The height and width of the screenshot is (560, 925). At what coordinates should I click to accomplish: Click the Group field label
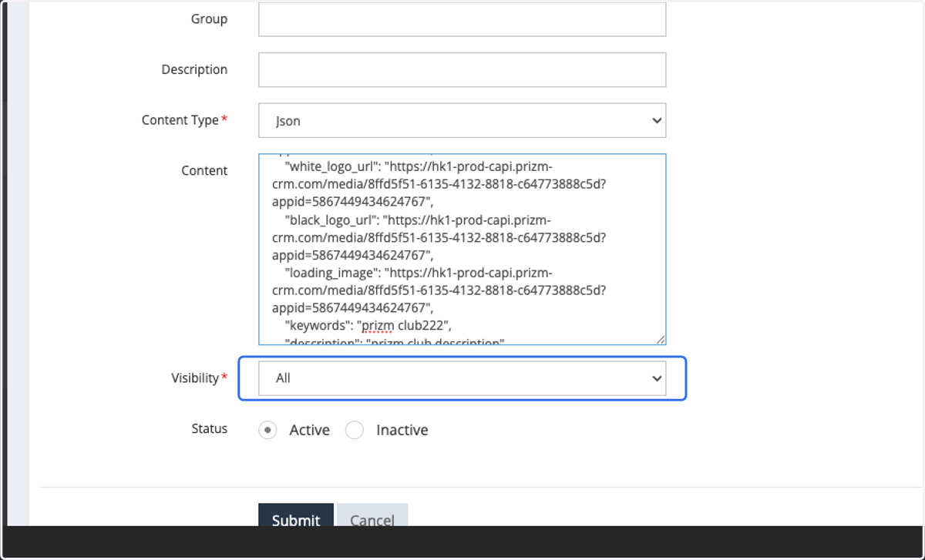(210, 18)
